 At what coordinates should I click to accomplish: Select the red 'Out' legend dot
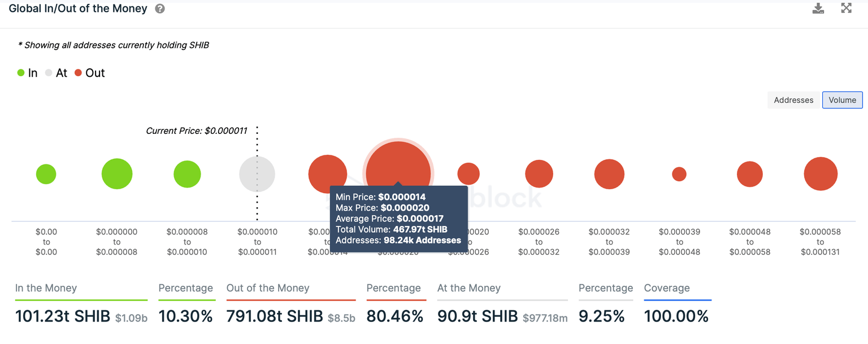[x=78, y=73]
